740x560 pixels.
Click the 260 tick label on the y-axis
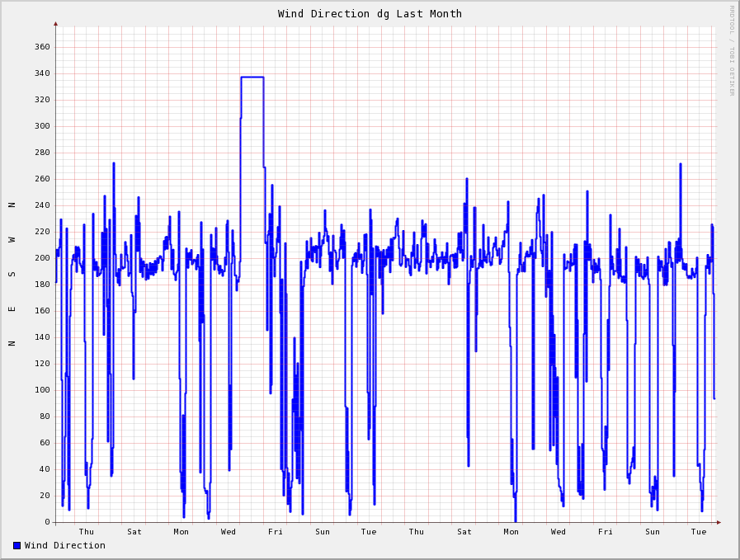coord(42,179)
